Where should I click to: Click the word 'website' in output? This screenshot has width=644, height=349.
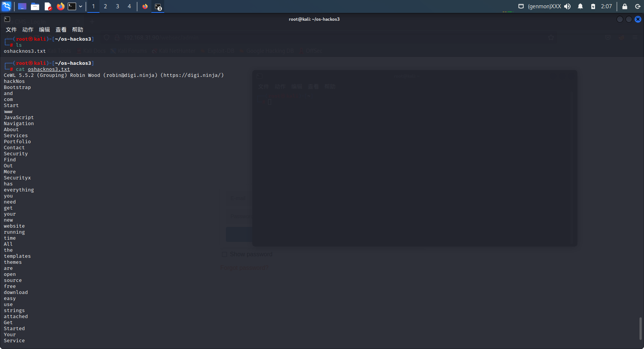click(14, 226)
